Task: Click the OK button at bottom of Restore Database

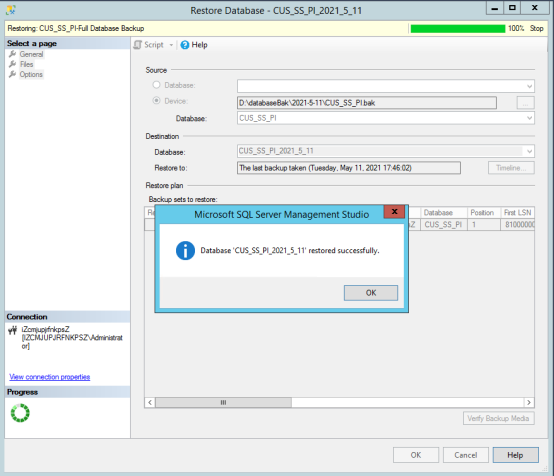Action: pyautogui.click(x=416, y=455)
